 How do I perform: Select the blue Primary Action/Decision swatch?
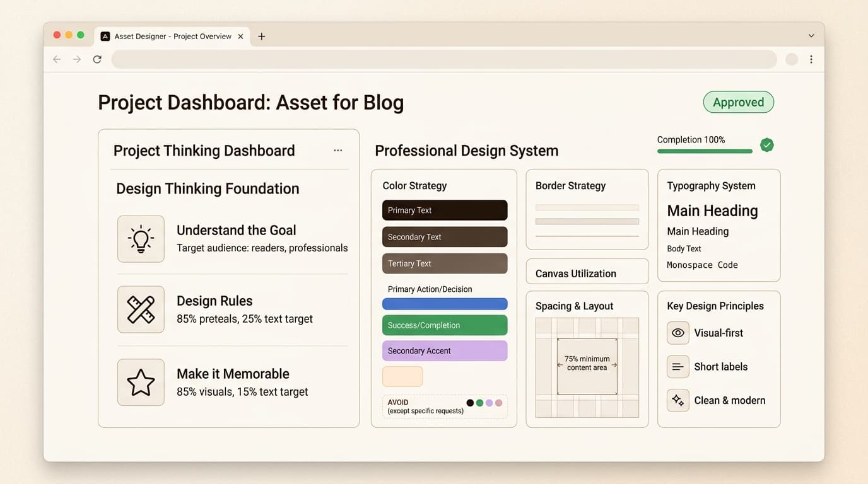tap(445, 304)
